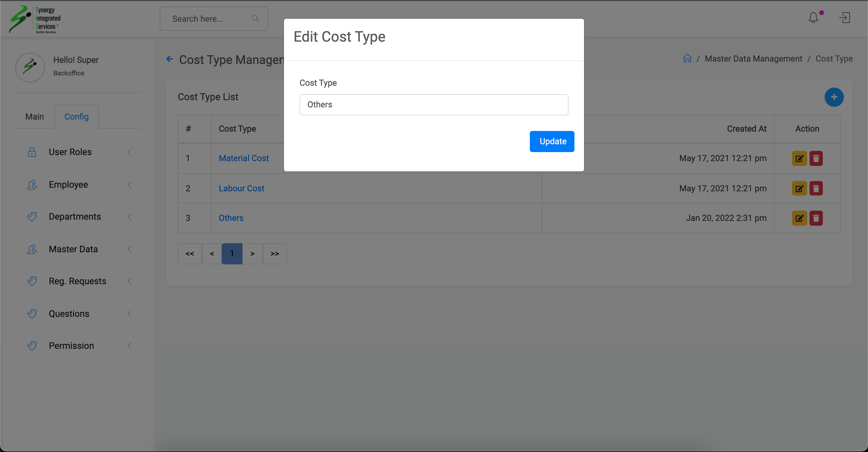Switch to the Main tab
The height and width of the screenshot is (452, 868).
click(34, 116)
